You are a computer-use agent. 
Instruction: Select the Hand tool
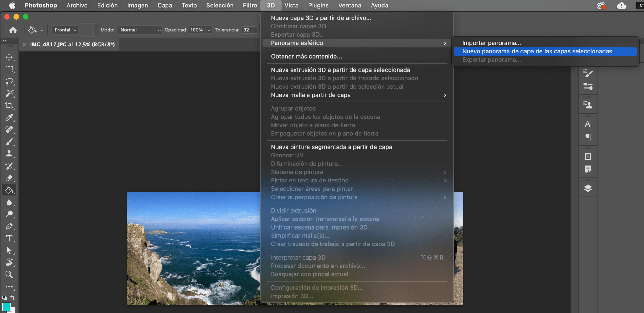(x=9, y=262)
